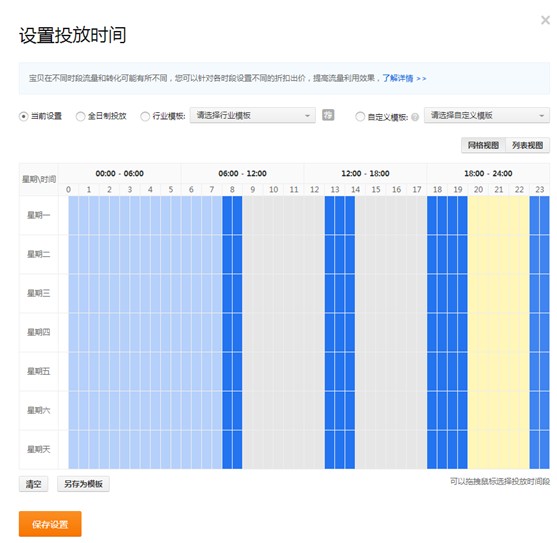Click the light blue cell for 星期天 at hour 3
The height and width of the screenshot is (543, 557).
point(130,449)
